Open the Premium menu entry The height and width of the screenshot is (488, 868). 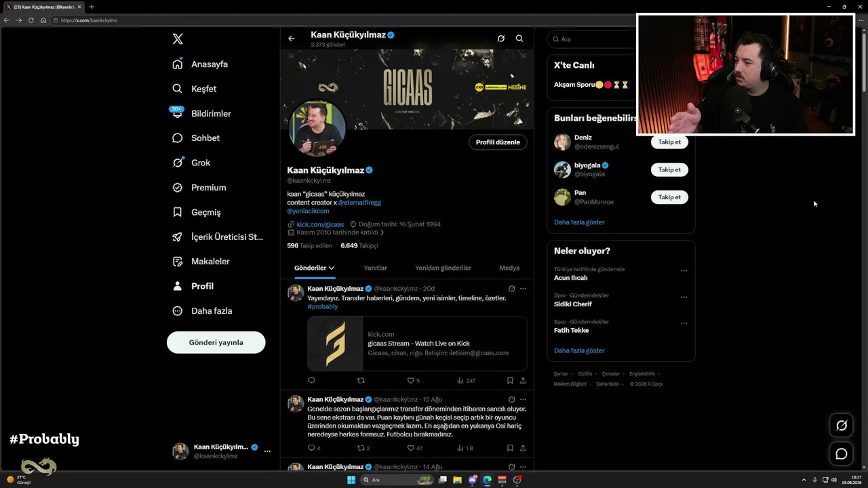click(199, 188)
